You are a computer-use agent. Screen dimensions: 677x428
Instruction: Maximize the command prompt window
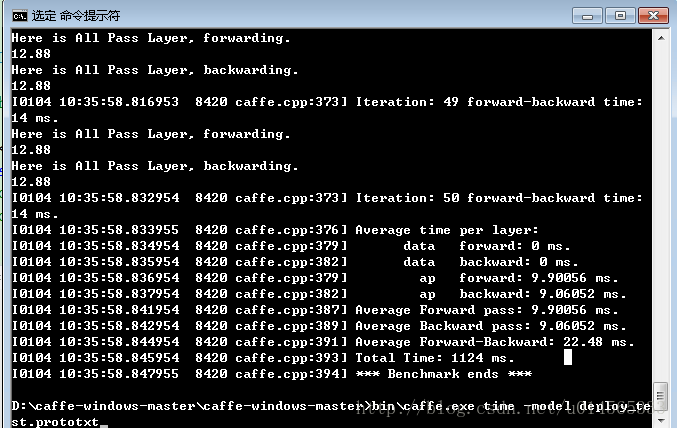(x=620, y=14)
